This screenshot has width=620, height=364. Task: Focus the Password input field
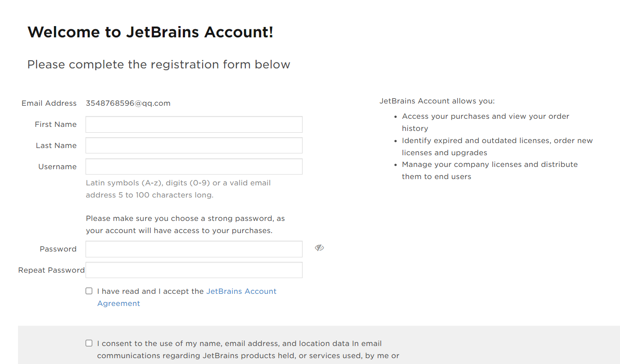(194, 249)
